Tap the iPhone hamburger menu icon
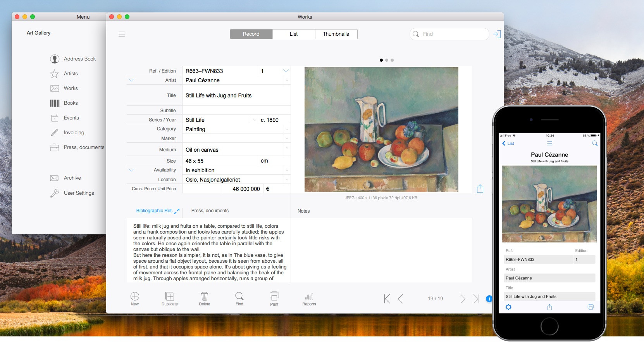 click(549, 144)
